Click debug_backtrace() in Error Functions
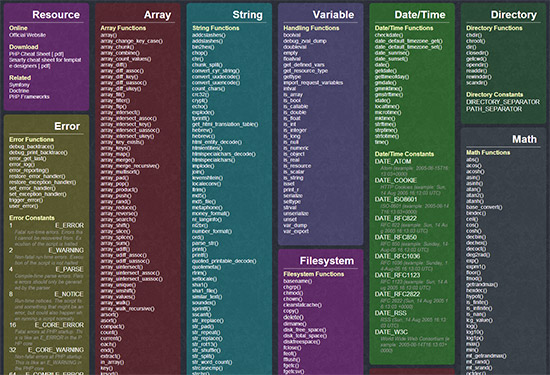This screenshot has height=375, width=550. point(32,147)
